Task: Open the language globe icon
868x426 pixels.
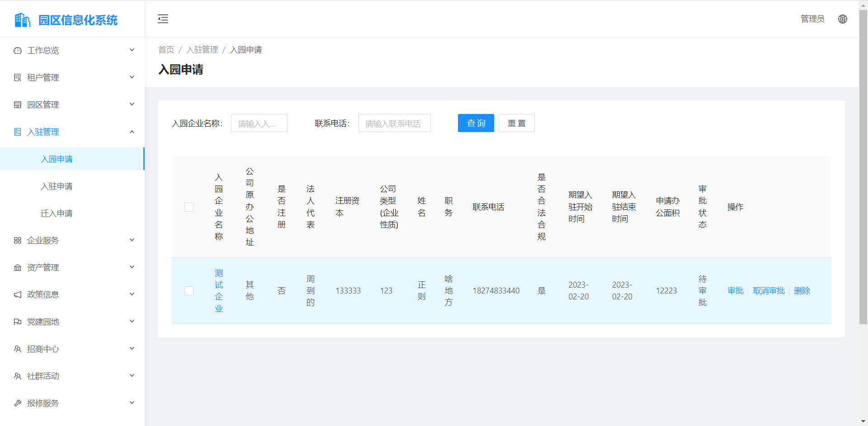Action: tap(843, 19)
